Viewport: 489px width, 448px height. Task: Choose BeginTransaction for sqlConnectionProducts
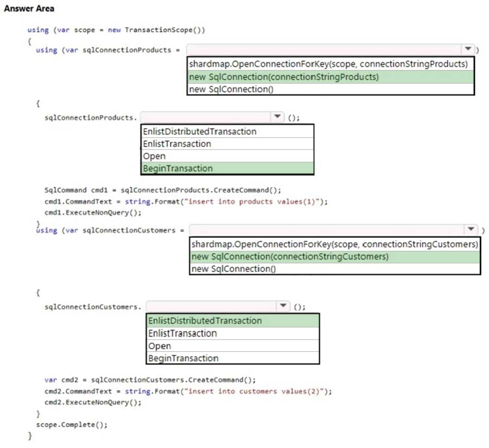[x=227, y=168]
